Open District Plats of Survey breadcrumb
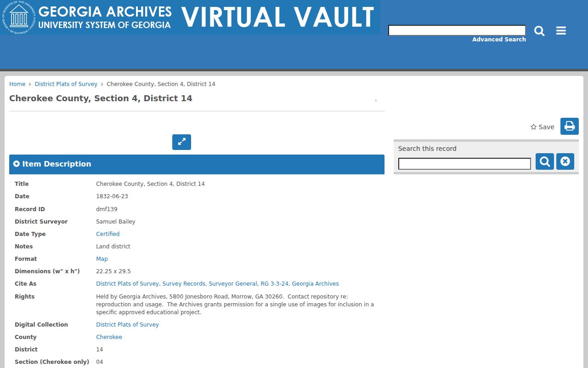 66,84
